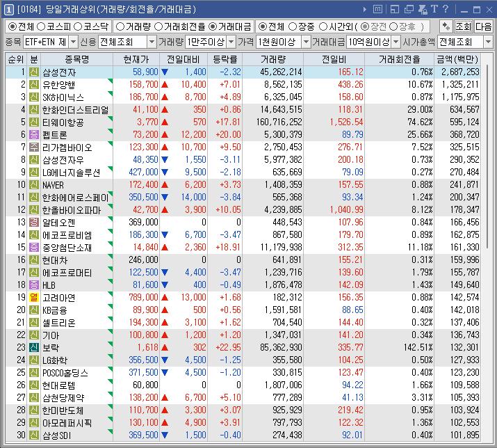Open stock 한화인더스트리얼 in the list
Screen dimensions: 497x448
tap(76, 110)
